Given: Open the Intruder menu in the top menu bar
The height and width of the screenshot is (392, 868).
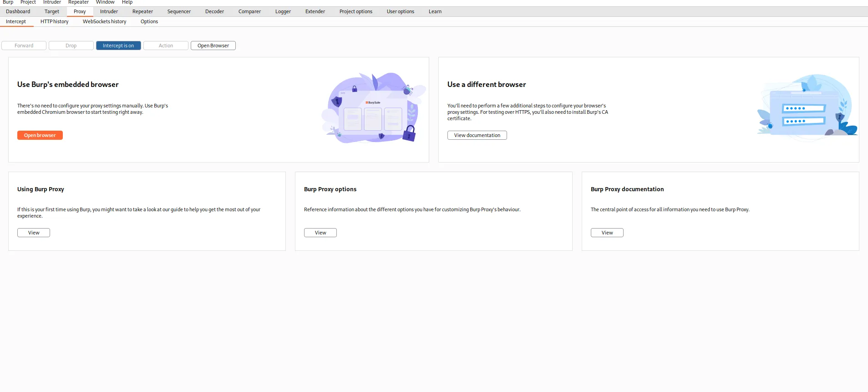Looking at the screenshot, I should click(x=52, y=2).
